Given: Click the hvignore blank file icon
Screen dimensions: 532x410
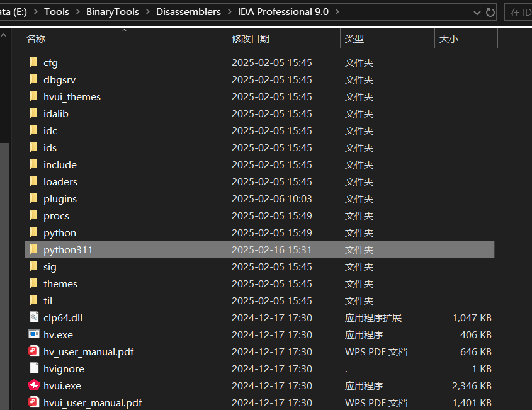Looking at the screenshot, I should (33, 368).
